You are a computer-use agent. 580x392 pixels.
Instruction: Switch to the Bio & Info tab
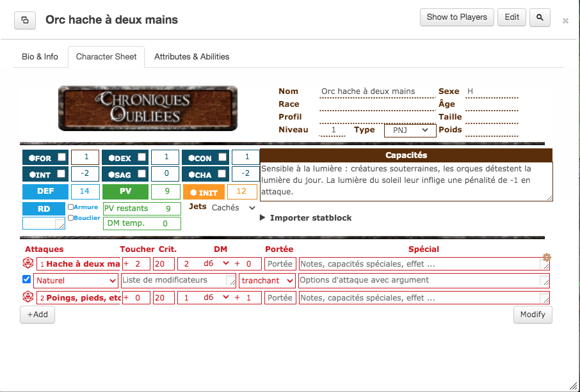[40, 57]
